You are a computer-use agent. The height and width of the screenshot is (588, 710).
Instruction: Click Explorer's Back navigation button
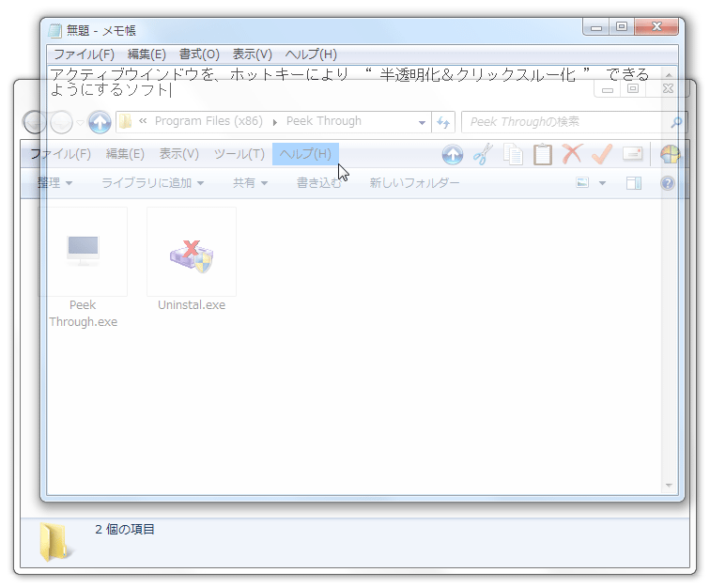35,122
